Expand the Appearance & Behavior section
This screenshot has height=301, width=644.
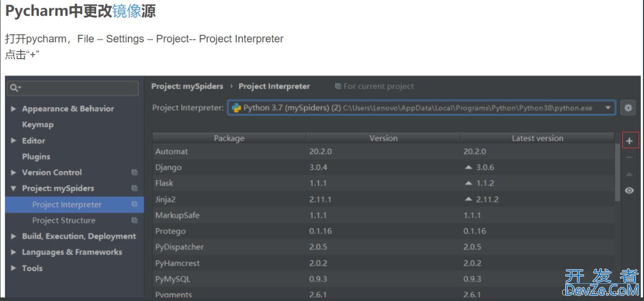coord(13,109)
